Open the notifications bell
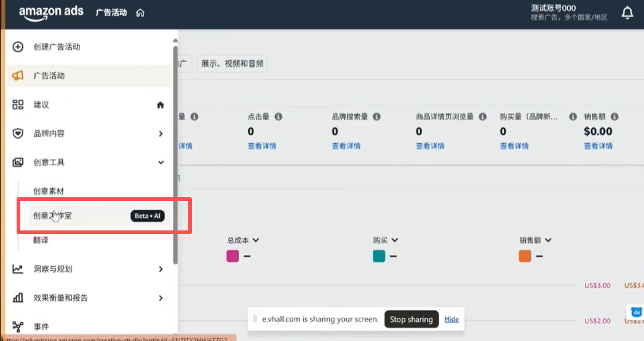644x341 pixels. (x=627, y=13)
